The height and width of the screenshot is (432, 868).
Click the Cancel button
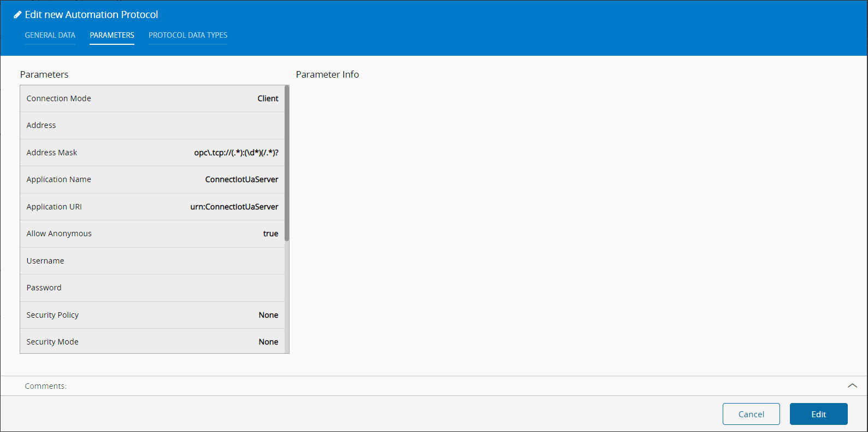coord(751,414)
